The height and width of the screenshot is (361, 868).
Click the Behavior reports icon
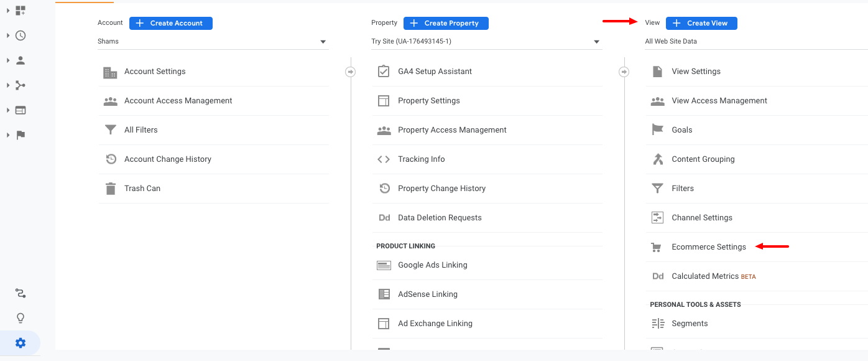coord(20,110)
